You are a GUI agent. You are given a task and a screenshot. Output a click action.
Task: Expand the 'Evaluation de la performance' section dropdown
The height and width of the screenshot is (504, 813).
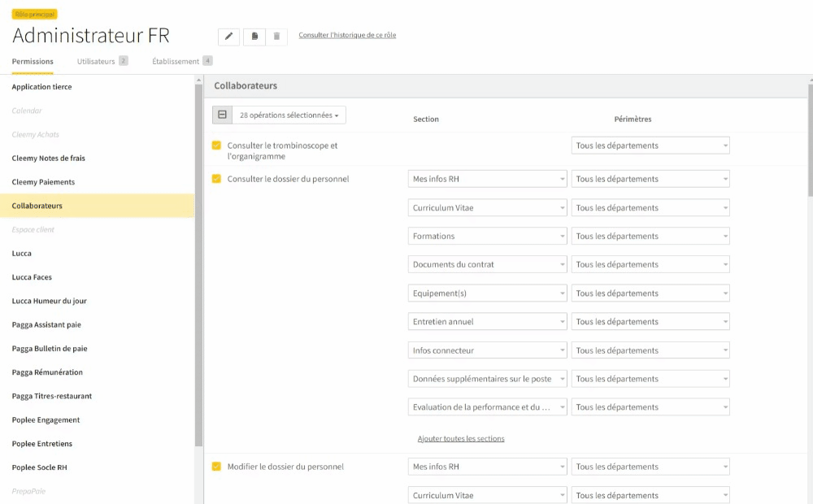pos(487,407)
